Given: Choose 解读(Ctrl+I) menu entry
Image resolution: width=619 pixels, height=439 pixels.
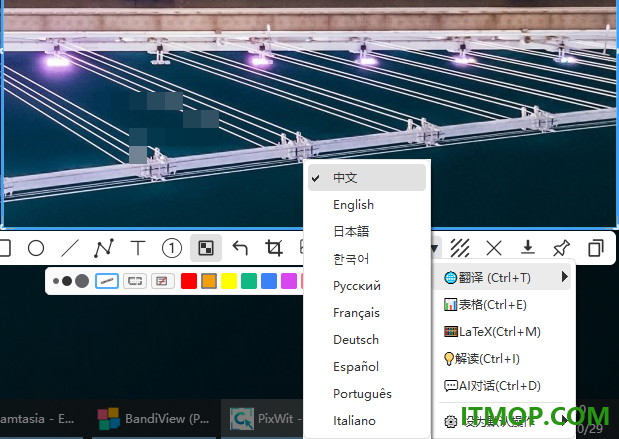Looking at the screenshot, I should click(502, 358).
